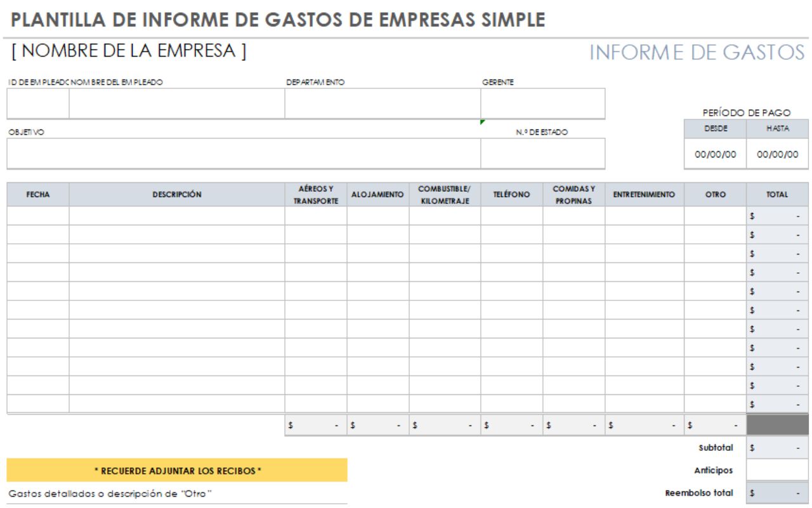
Task: Click the ID de empleado input cell
Action: (38, 104)
